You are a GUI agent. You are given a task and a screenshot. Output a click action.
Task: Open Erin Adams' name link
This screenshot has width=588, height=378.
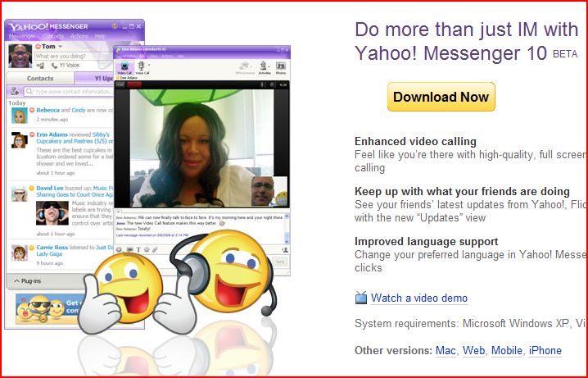[52, 134]
